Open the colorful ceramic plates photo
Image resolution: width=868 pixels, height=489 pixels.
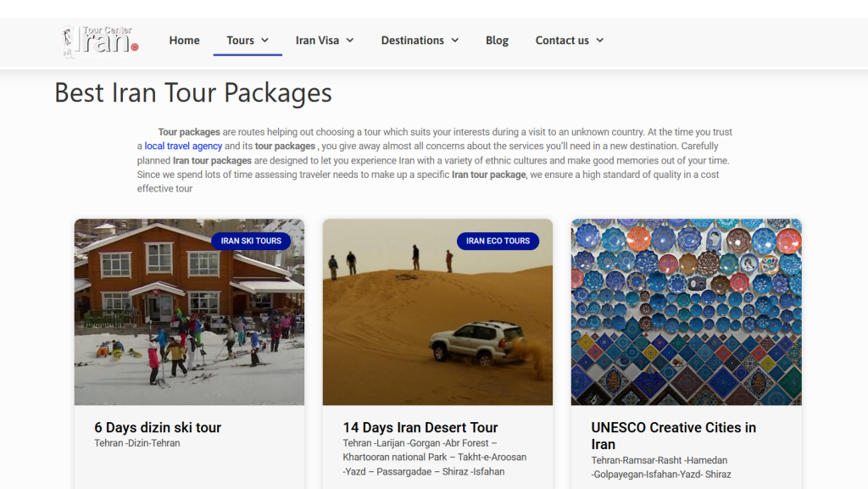pos(686,314)
